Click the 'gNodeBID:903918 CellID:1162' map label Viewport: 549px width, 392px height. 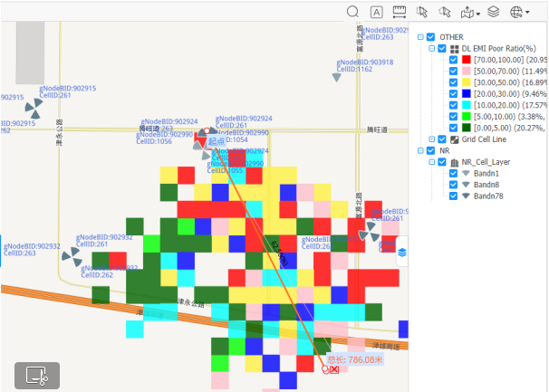coord(364,66)
